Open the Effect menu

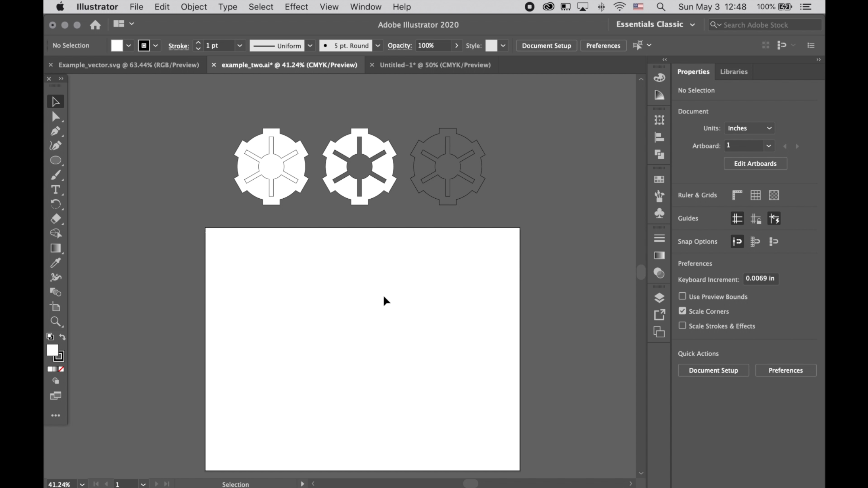click(x=296, y=7)
